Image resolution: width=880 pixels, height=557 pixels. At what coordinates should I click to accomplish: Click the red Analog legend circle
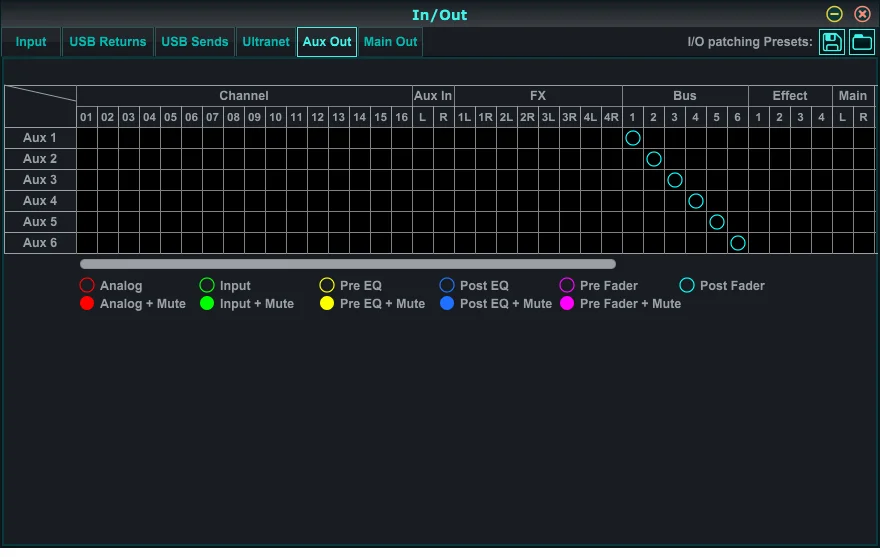[x=87, y=285]
